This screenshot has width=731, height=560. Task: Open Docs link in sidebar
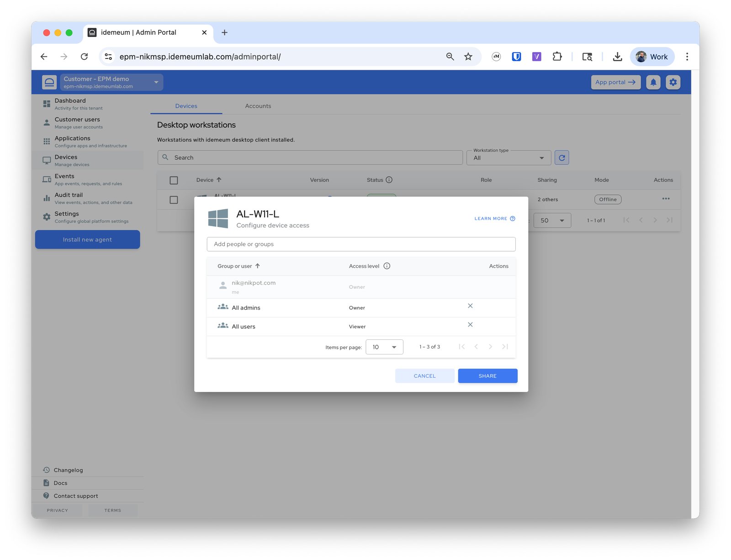[60, 483]
